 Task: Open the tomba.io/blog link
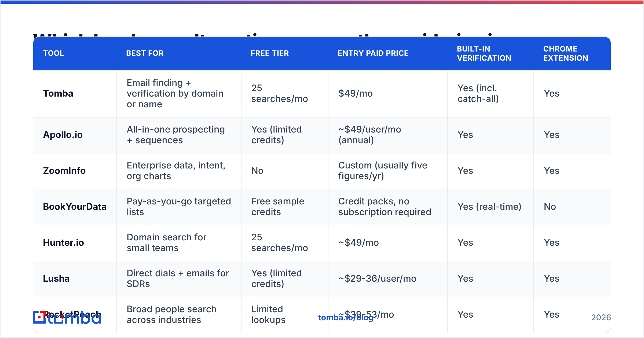(346, 318)
